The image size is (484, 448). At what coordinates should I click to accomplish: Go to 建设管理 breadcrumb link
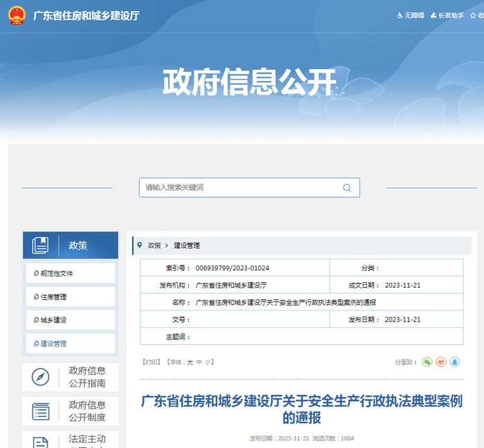187,245
